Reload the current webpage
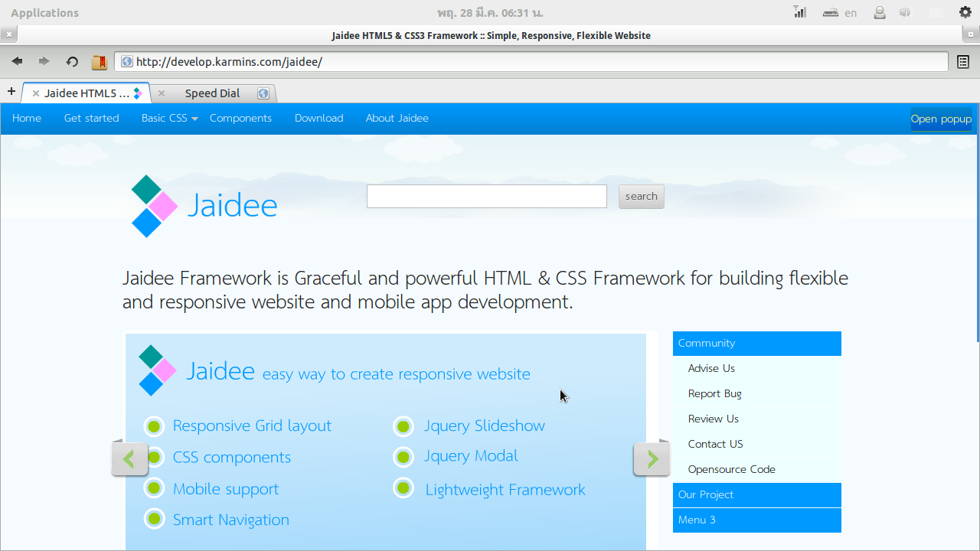980x551 pixels. (x=71, y=61)
